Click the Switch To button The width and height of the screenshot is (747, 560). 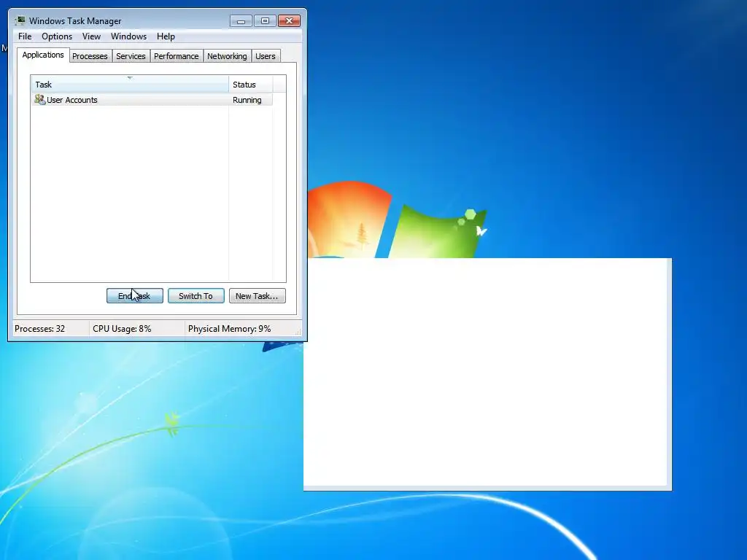tap(196, 296)
